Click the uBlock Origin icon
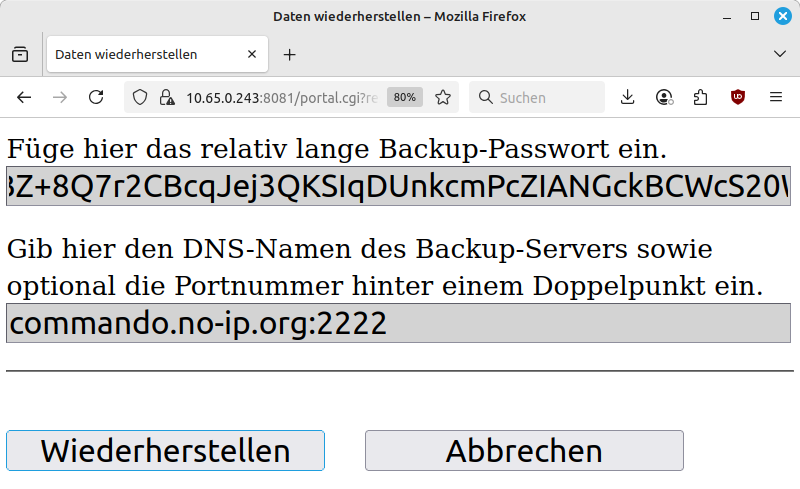Viewport: 800px width, 489px height. pos(738,97)
